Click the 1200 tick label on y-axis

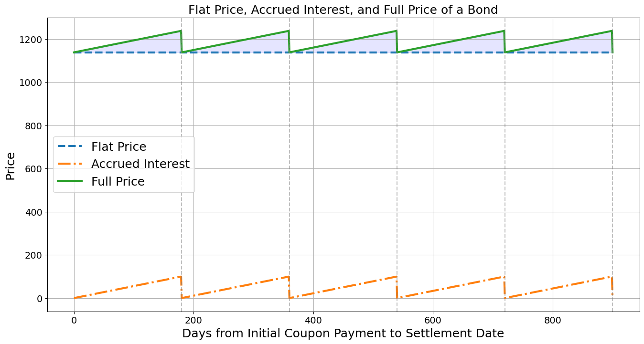[32, 40]
